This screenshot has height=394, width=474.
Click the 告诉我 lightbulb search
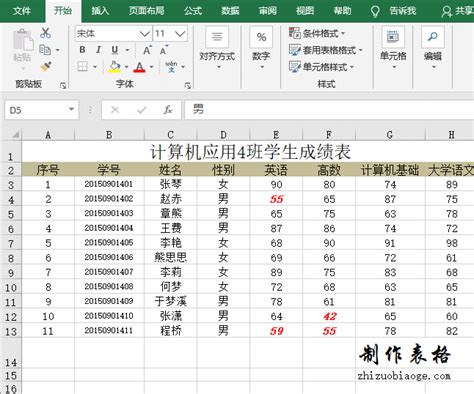pyautogui.click(x=394, y=11)
